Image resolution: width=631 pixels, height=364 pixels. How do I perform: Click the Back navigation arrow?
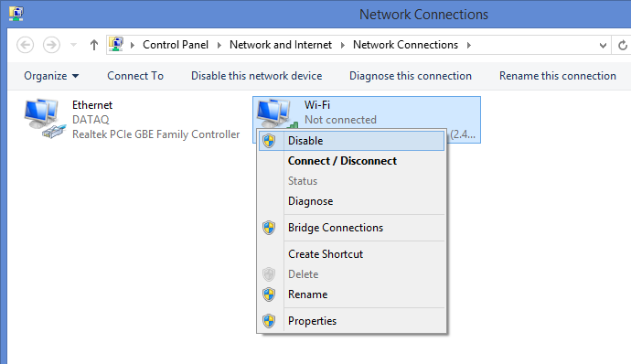pyautogui.click(x=25, y=45)
